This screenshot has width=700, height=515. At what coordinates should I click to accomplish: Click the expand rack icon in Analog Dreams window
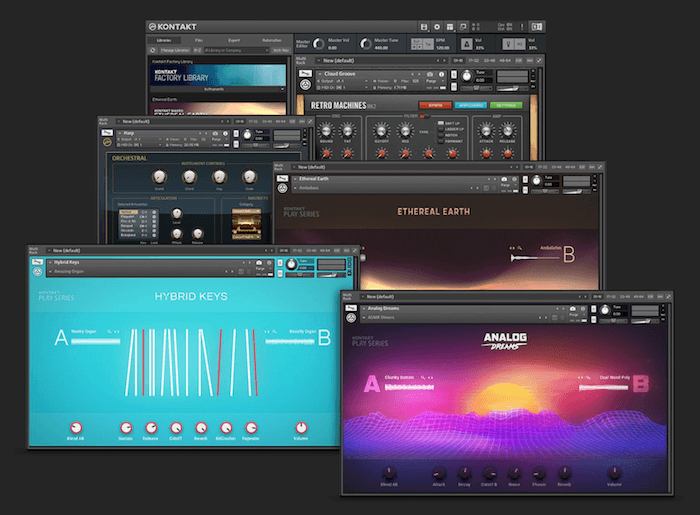[x=668, y=297]
